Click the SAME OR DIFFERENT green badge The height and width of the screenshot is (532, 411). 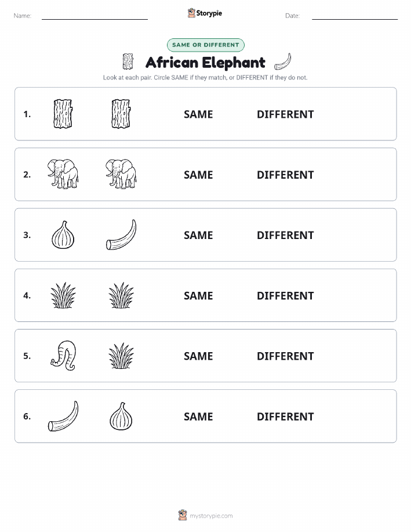205,45
